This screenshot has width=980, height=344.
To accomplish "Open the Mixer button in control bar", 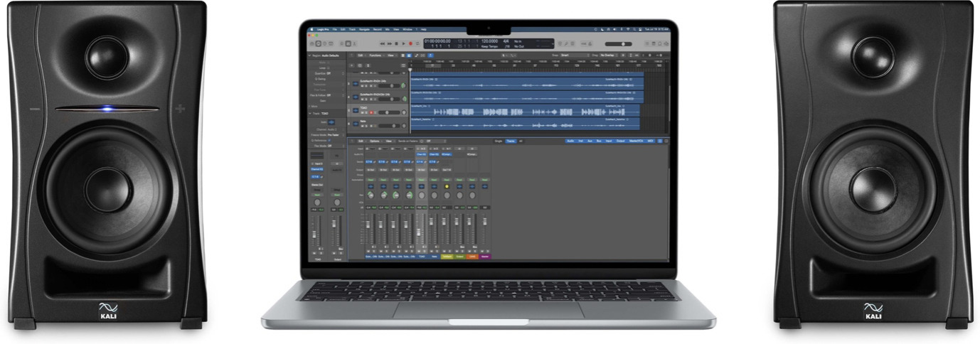I will click(348, 43).
